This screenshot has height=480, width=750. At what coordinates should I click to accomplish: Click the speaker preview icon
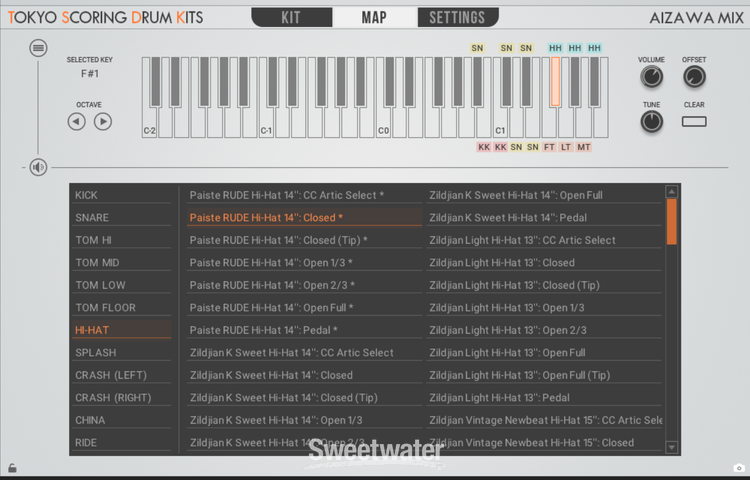[x=38, y=167]
